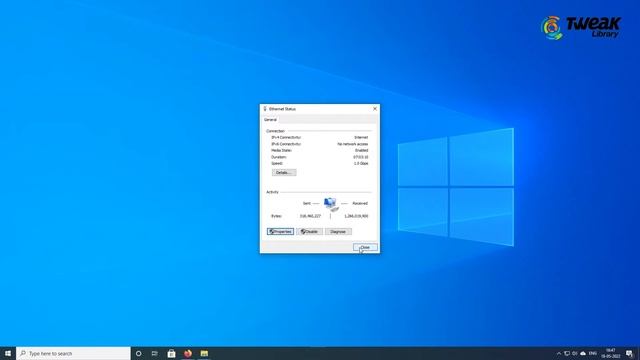640x360 pixels.
Task: Open the Windows Start menu
Action: point(8,353)
